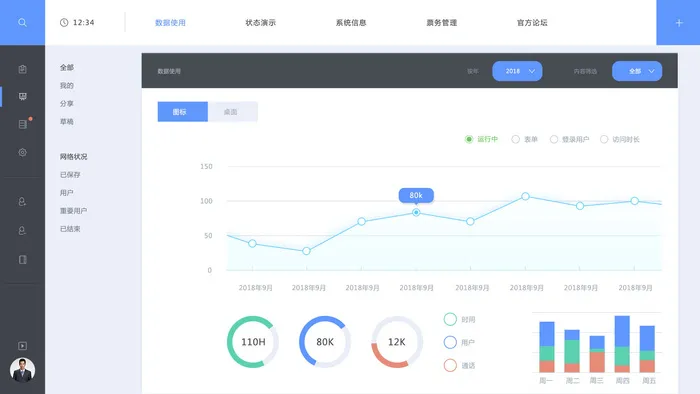Select the 桌面 view tab

(233, 112)
